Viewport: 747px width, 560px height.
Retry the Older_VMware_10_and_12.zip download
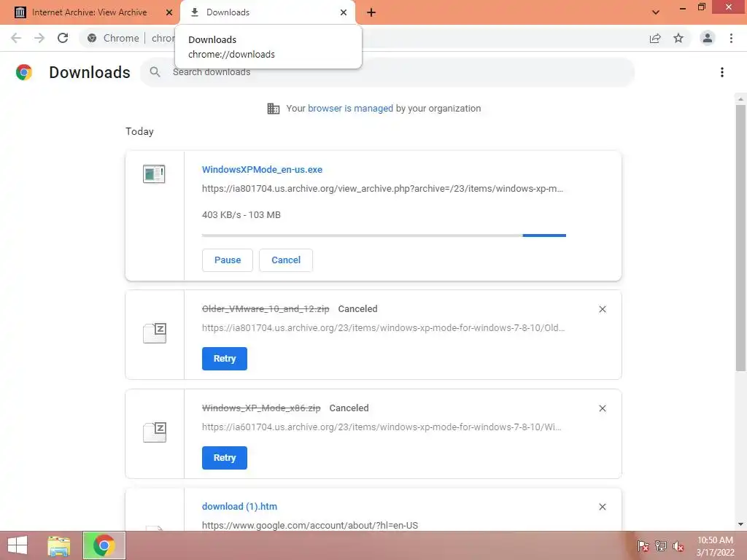(x=225, y=359)
